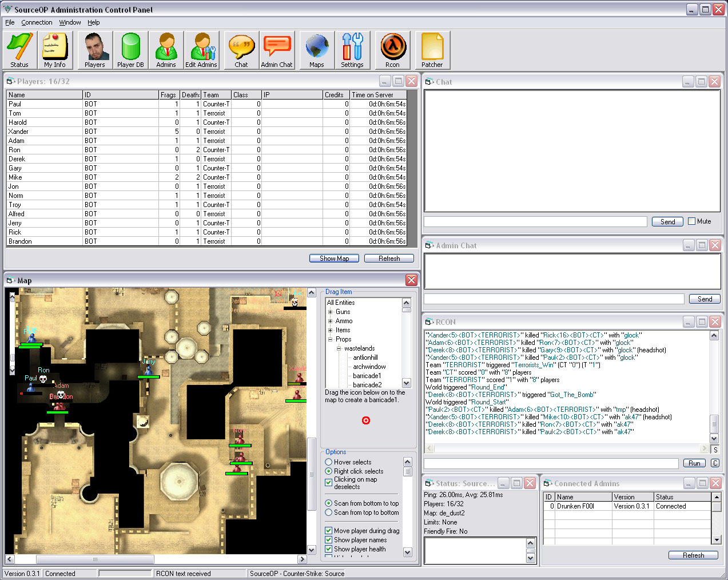Click the map horizontal scrollbar thumb
Viewport: 728px width, 580px height.
95,559
